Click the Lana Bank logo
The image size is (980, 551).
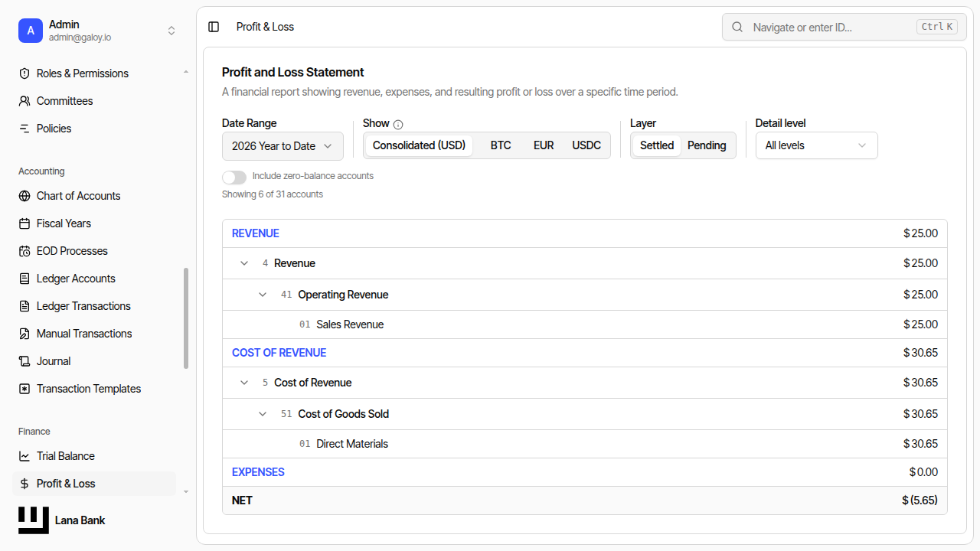34,520
